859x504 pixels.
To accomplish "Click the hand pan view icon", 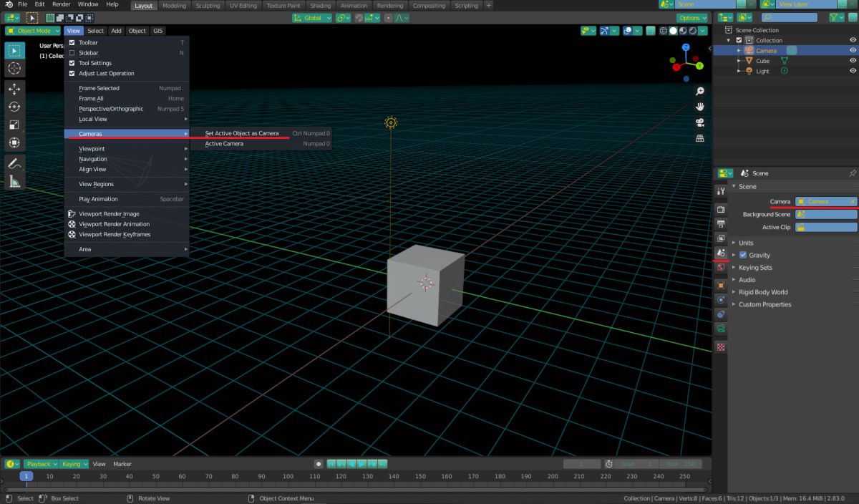I will 700,106.
